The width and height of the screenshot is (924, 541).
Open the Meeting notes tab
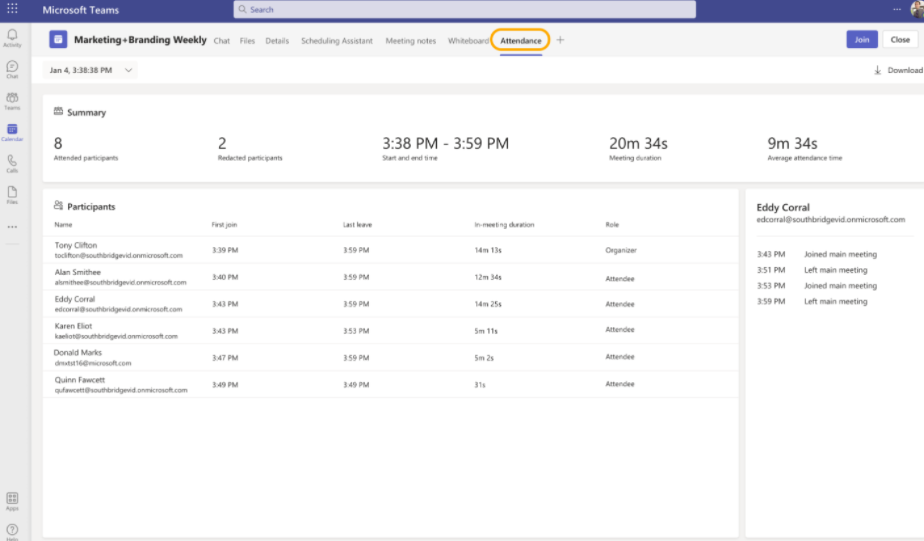[x=411, y=41]
